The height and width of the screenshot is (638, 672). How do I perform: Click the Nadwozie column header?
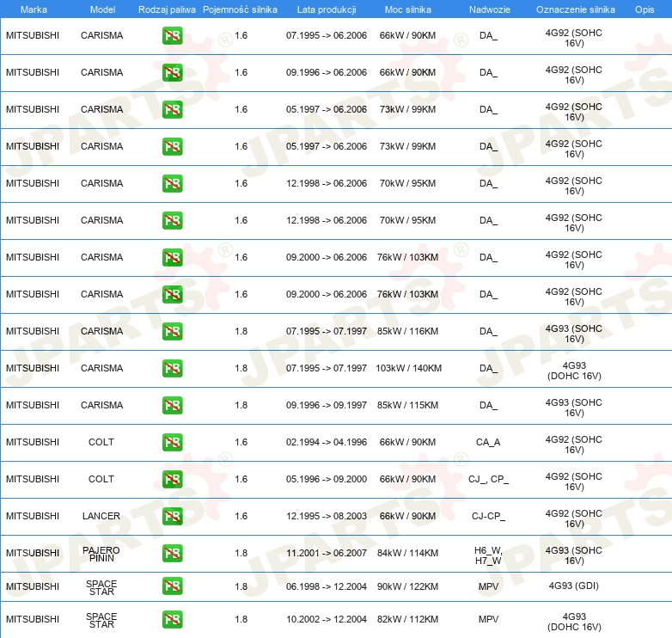(x=490, y=9)
